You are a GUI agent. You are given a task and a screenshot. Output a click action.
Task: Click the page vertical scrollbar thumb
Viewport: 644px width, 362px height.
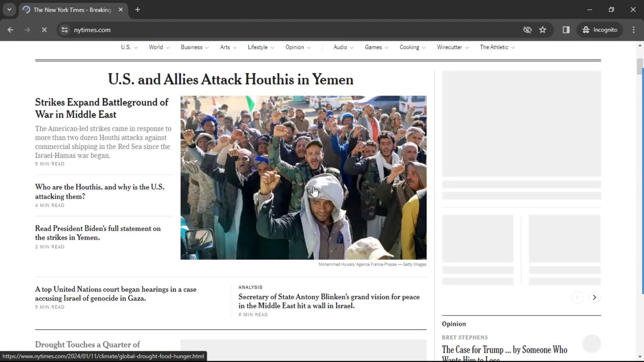tap(640, 66)
